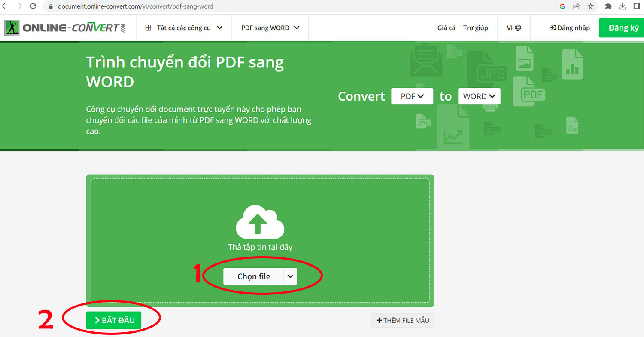This screenshot has width=644, height=337.
Task: Click the browser forward arrow
Action: [19, 6]
